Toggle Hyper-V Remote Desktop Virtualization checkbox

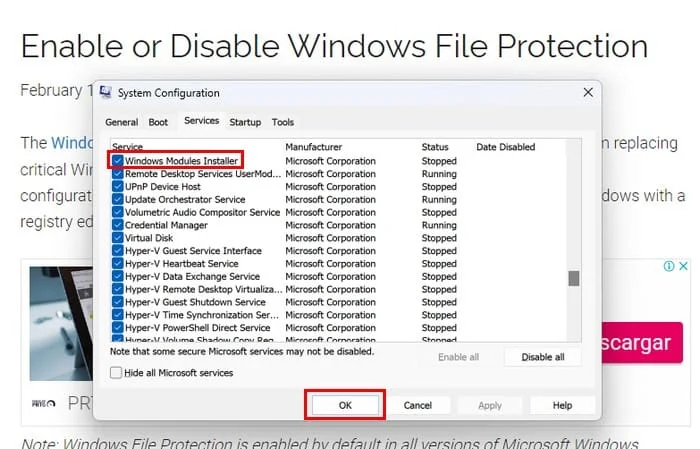(x=117, y=289)
